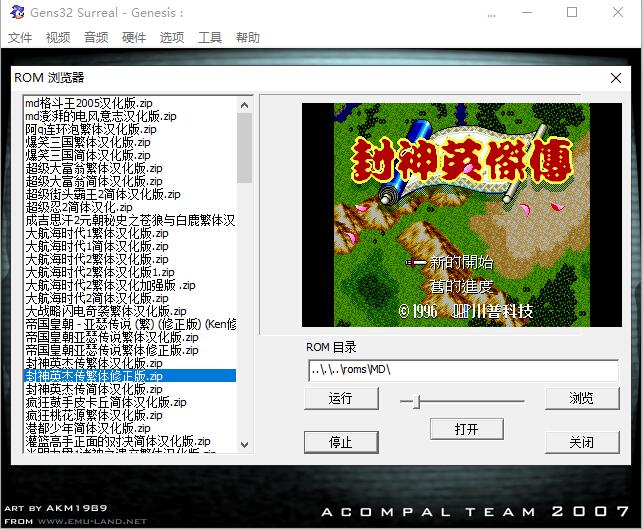This screenshot has width=643, height=530.
Task: Click the Gens32 Sonic application icon
Action: (17, 12)
